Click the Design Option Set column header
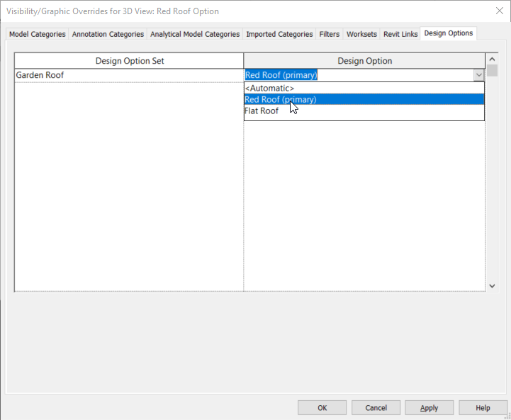 (129, 61)
